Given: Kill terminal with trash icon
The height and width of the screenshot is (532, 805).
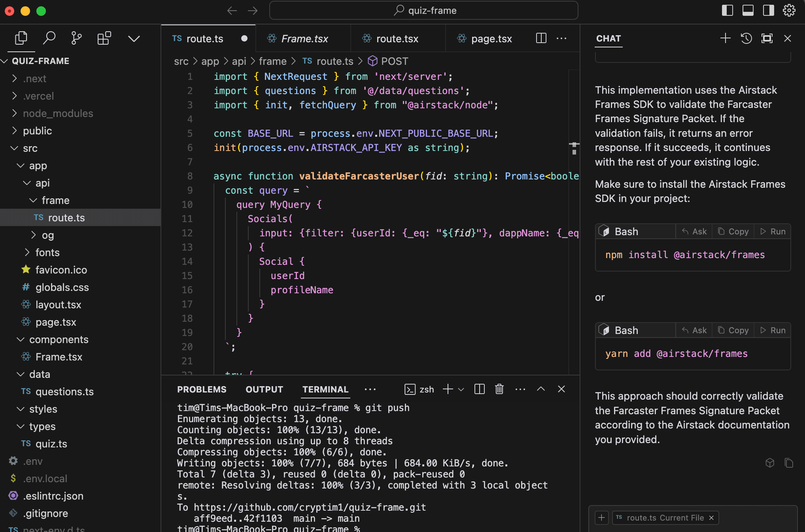Looking at the screenshot, I should click(499, 389).
